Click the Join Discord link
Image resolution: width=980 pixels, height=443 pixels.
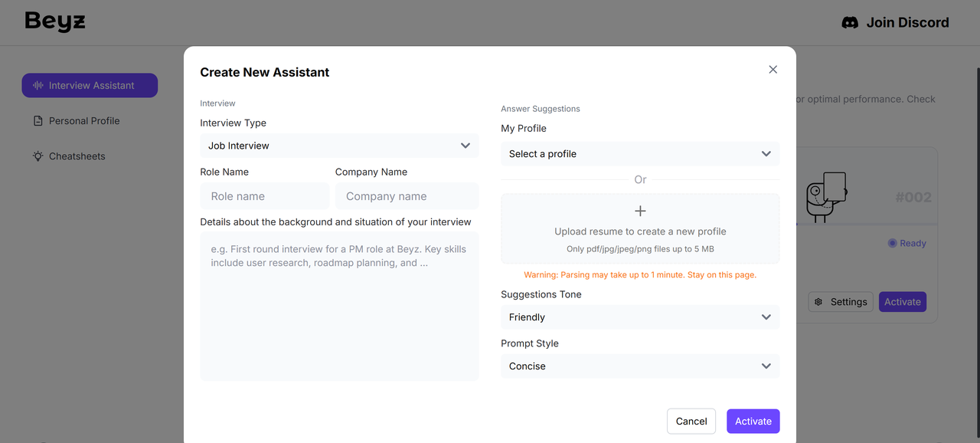coord(906,23)
